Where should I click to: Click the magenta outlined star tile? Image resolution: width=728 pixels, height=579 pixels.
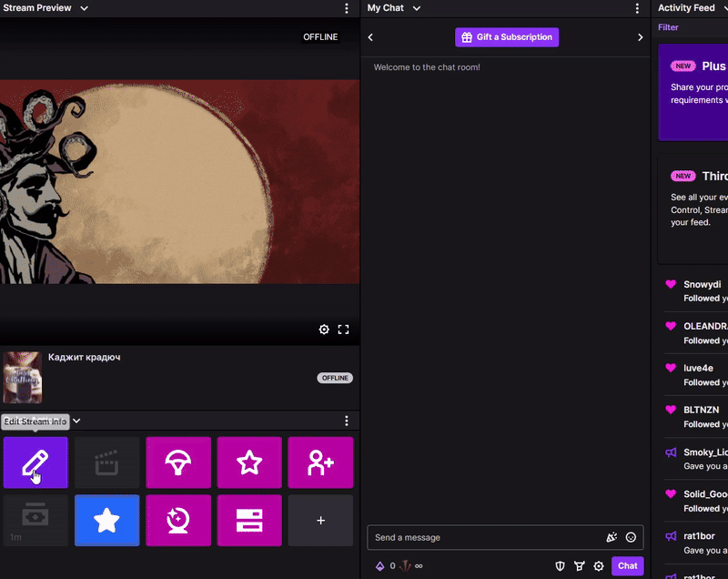click(x=249, y=462)
